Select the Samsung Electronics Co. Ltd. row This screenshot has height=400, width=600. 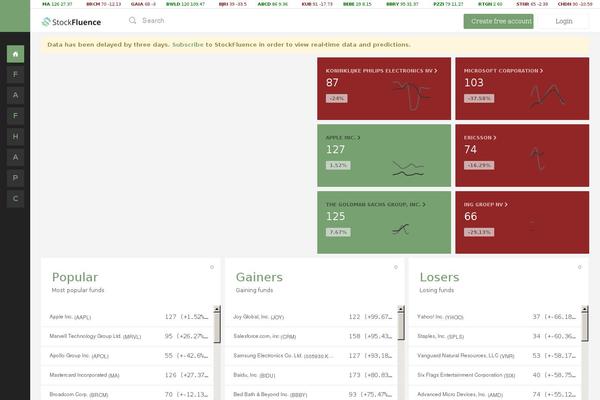[311, 356]
